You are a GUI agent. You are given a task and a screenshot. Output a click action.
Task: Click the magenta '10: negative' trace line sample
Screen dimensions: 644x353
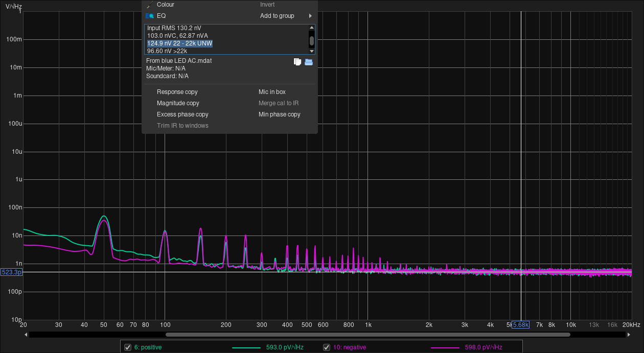click(446, 348)
